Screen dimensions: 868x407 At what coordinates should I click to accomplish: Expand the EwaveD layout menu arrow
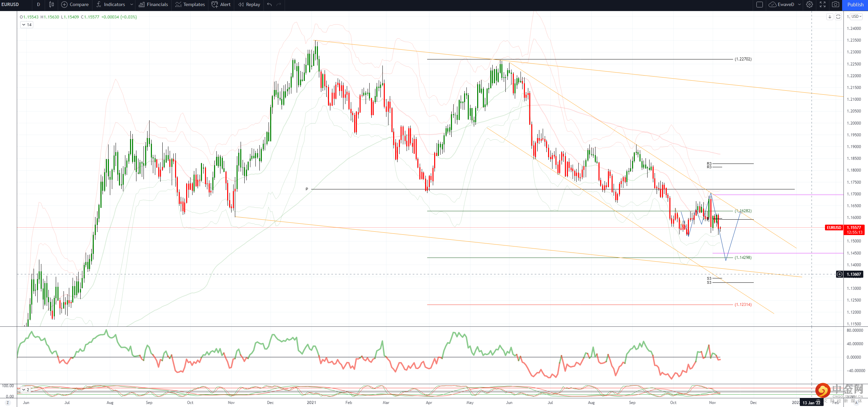tap(799, 4)
